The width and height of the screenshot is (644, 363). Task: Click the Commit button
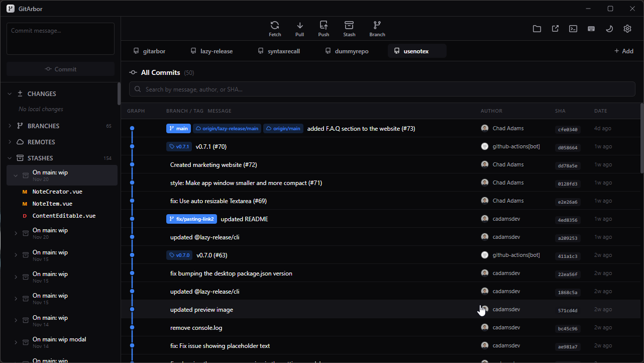click(x=60, y=69)
